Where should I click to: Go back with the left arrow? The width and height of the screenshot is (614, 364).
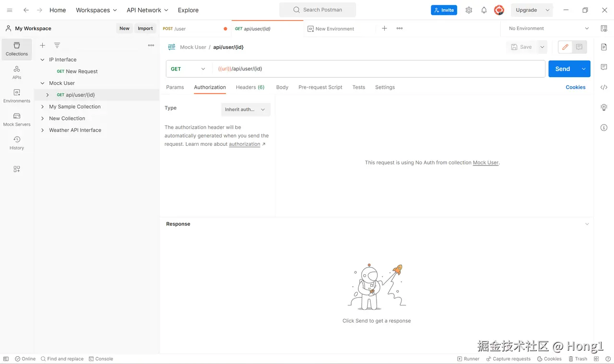coord(26,10)
